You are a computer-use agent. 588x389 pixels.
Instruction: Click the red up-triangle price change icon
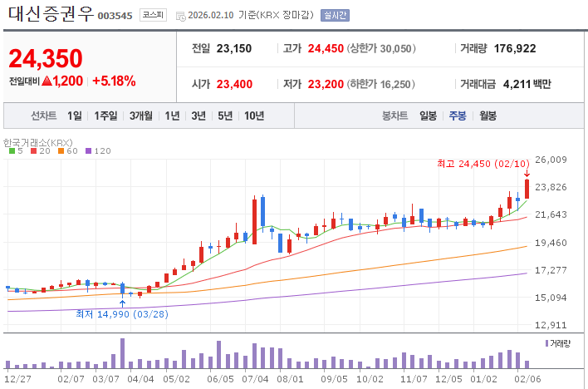point(47,81)
